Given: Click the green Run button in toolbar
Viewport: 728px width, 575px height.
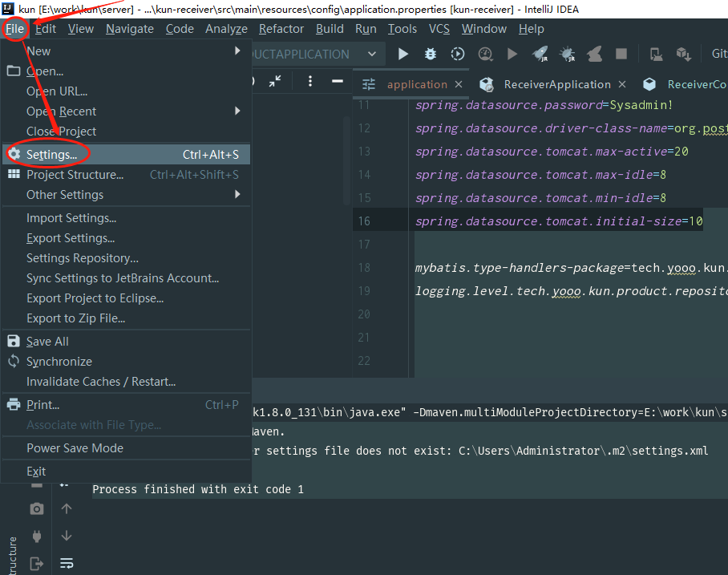Looking at the screenshot, I should [403, 55].
